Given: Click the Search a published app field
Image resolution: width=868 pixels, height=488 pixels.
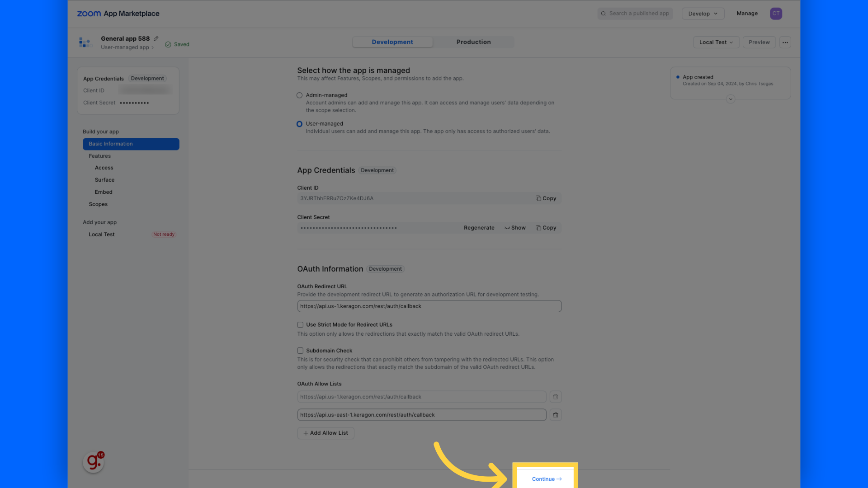Looking at the screenshot, I should 635,14.
